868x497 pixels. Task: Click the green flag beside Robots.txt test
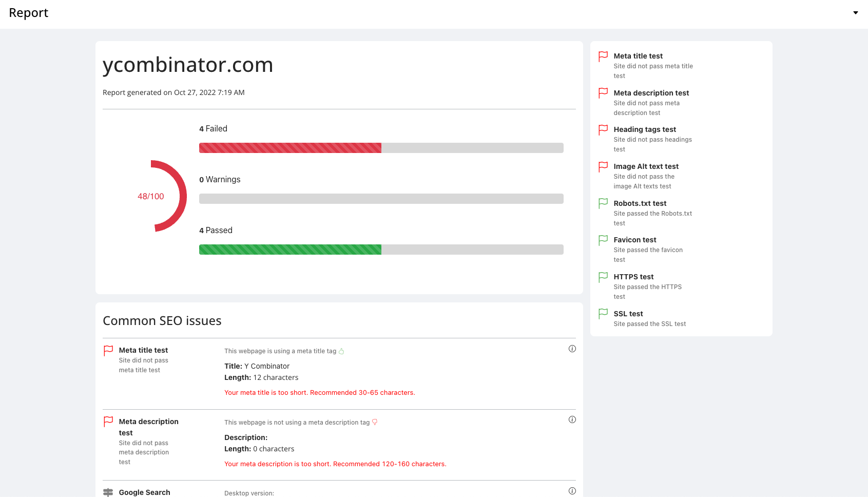pos(603,204)
